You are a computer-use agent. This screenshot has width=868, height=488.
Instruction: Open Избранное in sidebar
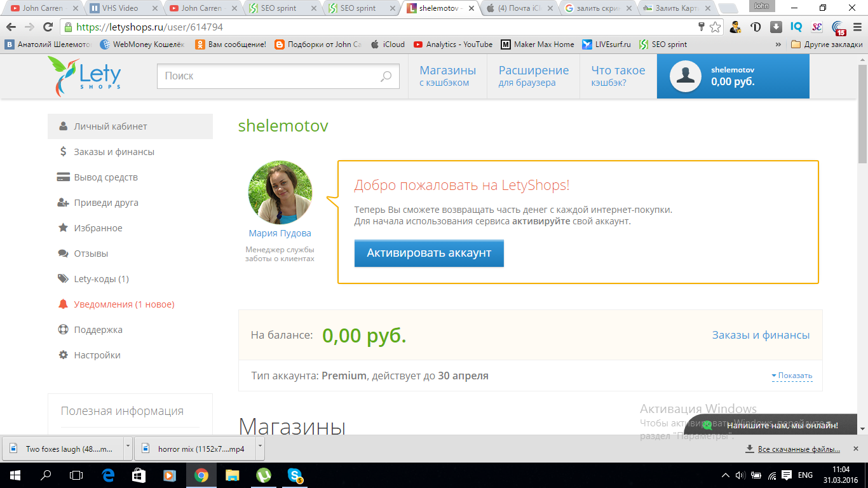pyautogui.click(x=130, y=228)
